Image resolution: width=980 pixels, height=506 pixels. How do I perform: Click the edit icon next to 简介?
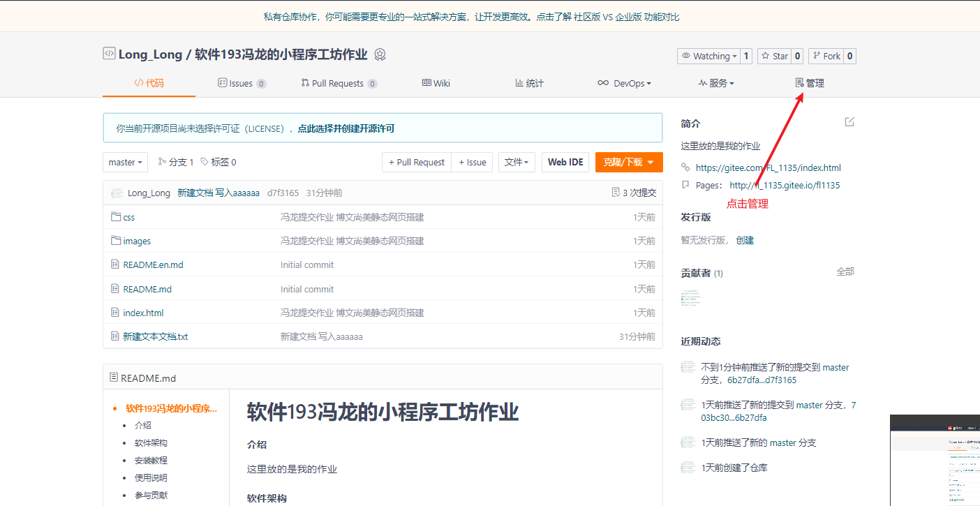point(849,122)
